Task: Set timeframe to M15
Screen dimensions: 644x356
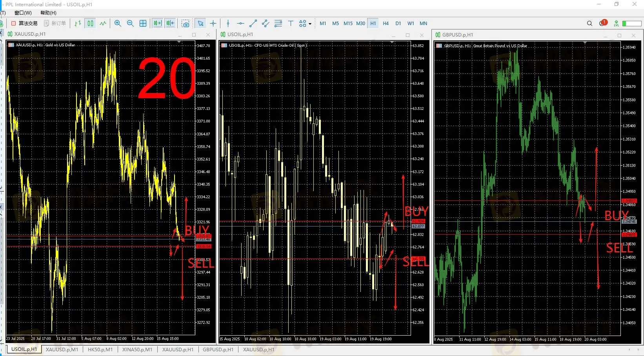Action: 348,24
